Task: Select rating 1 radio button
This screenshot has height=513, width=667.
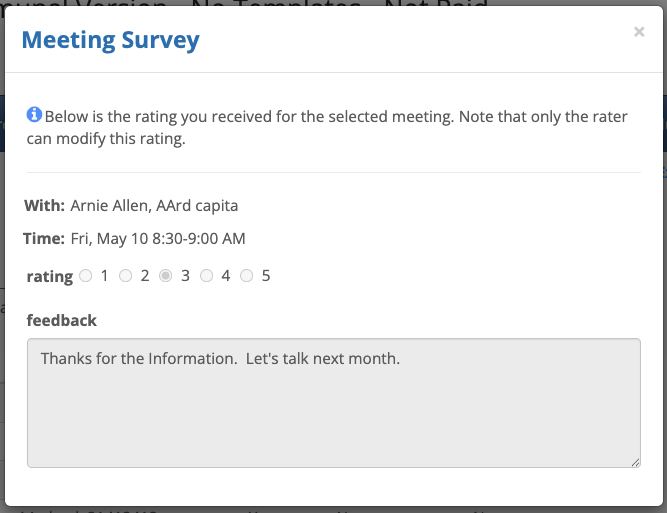Action: point(85,276)
